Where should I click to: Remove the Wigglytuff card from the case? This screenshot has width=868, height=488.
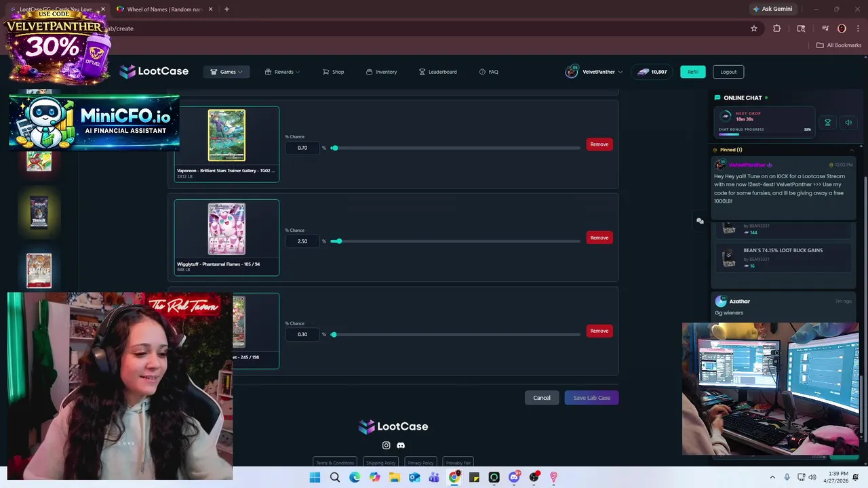[599, 238]
